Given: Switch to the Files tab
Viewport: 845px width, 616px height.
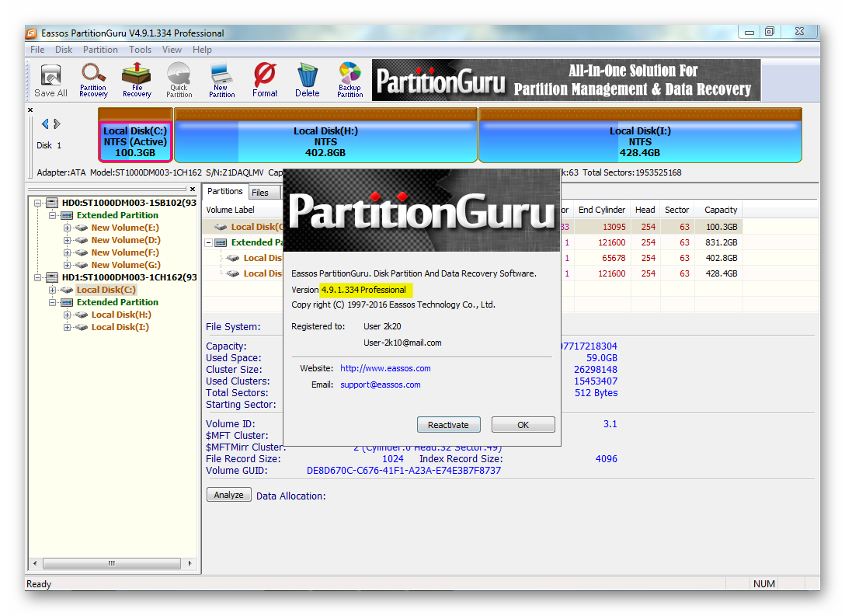Looking at the screenshot, I should [x=259, y=193].
